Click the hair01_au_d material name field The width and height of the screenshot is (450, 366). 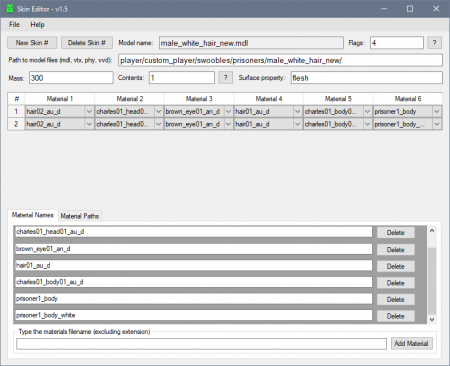(x=193, y=265)
